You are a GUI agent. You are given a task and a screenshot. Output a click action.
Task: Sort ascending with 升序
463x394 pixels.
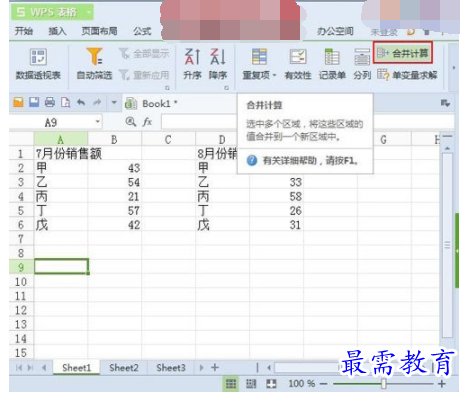pos(192,65)
